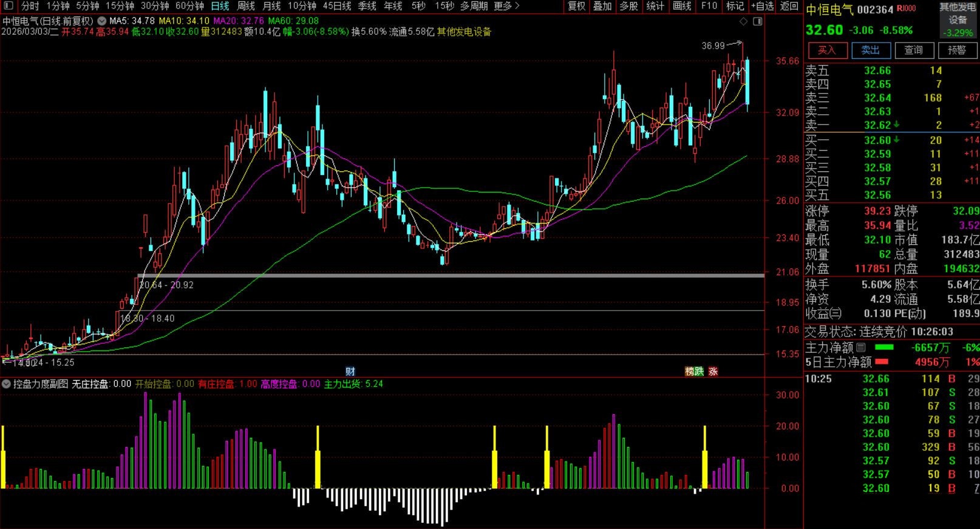Click the sidebar panel icon at top-left
The width and height of the screenshot is (980, 529).
point(8,6)
